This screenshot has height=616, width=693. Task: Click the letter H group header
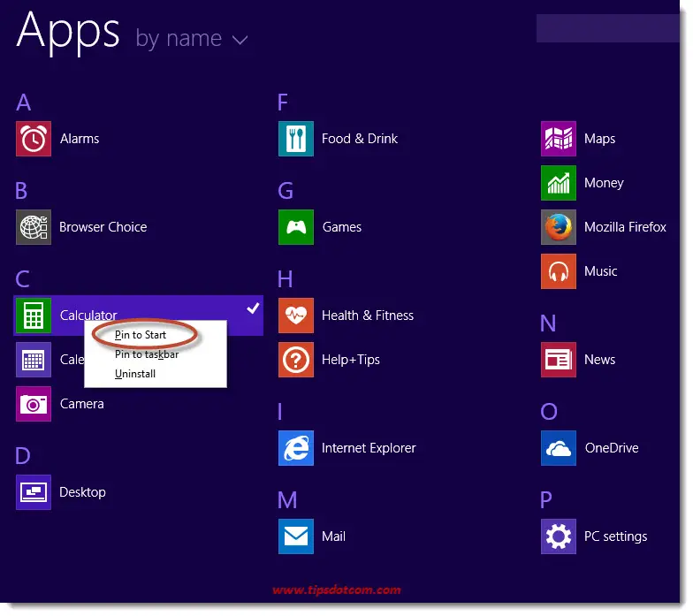coord(285,279)
